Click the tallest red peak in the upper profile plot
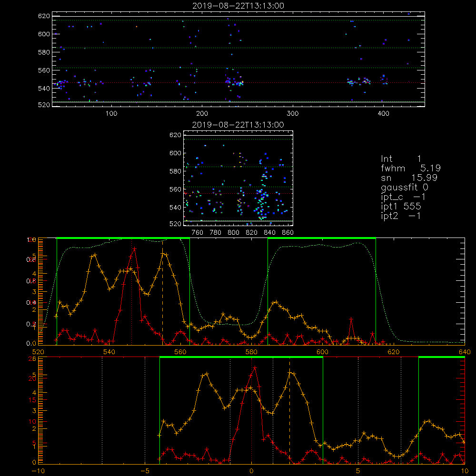 coord(134,248)
